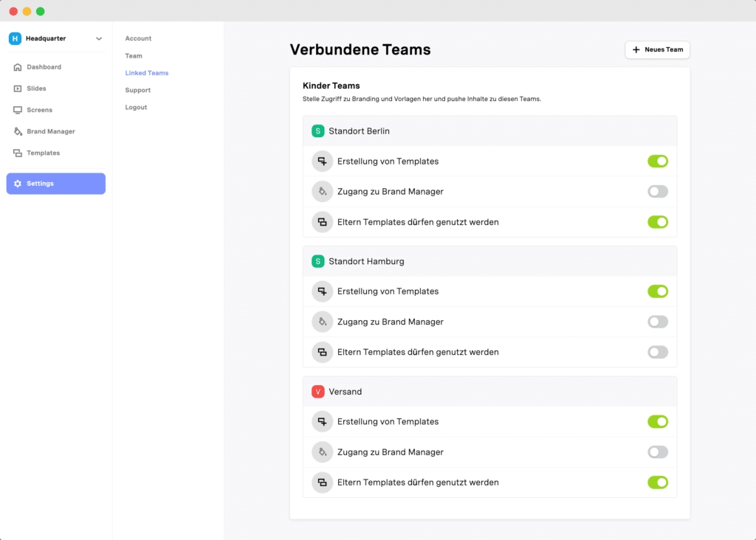This screenshot has height=540, width=756.
Task: Turn off Eltern Templates toggle for Versand
Action: [657, 482]
